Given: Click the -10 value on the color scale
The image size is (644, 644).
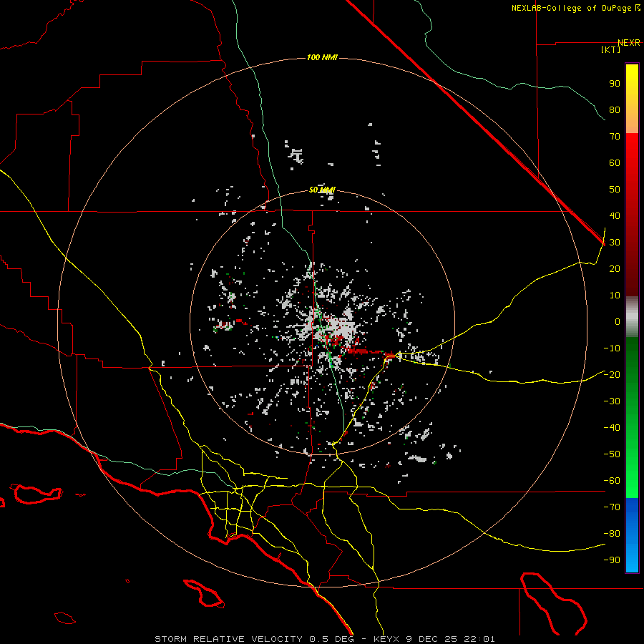Looking at the screenshot, I should click(x=612, y=348).
